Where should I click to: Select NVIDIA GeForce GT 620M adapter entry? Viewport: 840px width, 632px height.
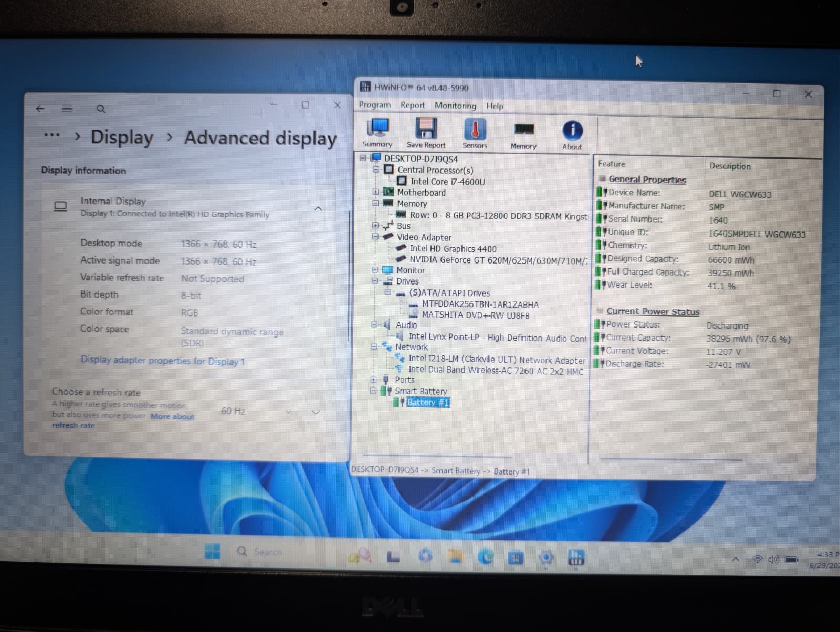click(498, 260)
